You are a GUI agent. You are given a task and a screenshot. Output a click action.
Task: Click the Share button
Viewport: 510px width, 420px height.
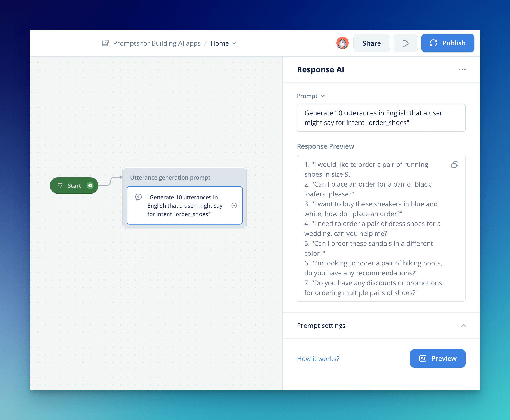click(x=371, y=43)
